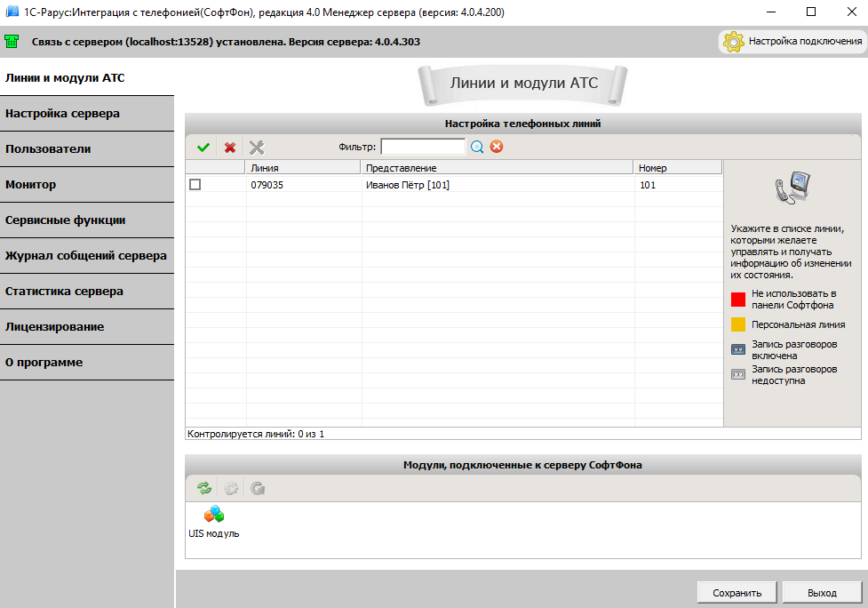Select Линии и модули АТС section
The image size is (868, 608).
tap(87, 77)
